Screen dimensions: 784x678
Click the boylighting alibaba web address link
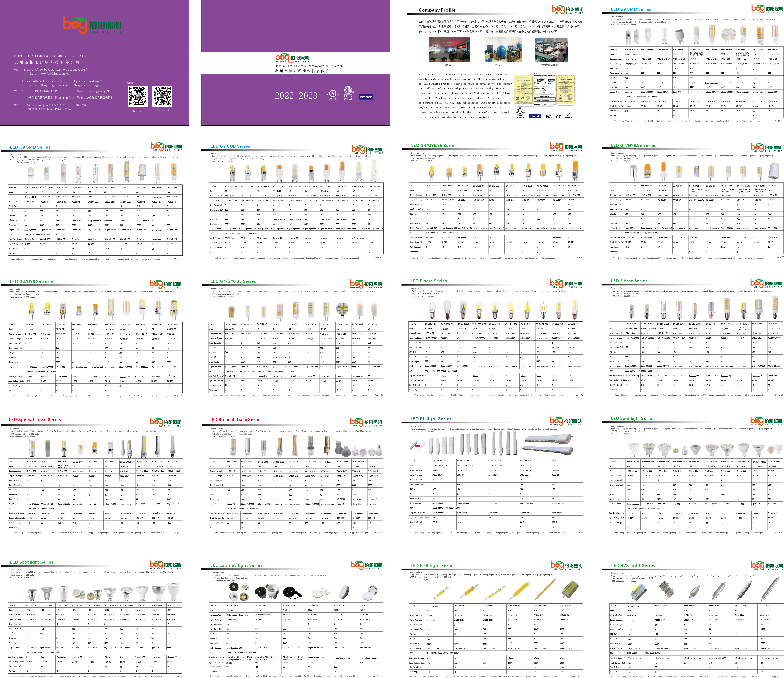coord(56,70)
